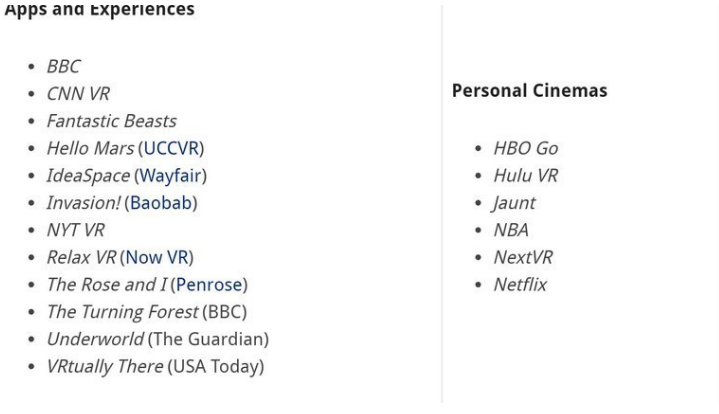Click the Fantastic Beasts entry
Screen dimensions: 719x414
(x=112, y=121)
